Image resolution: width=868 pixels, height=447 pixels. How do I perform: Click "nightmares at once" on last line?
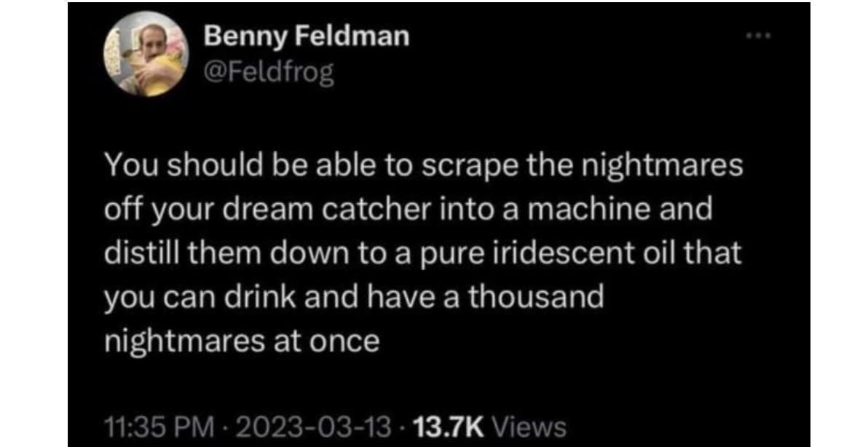point(242,341)
